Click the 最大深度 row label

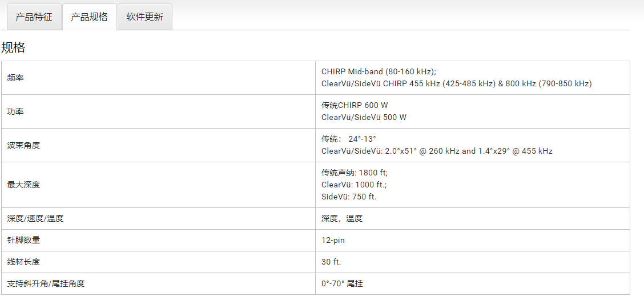23,185
